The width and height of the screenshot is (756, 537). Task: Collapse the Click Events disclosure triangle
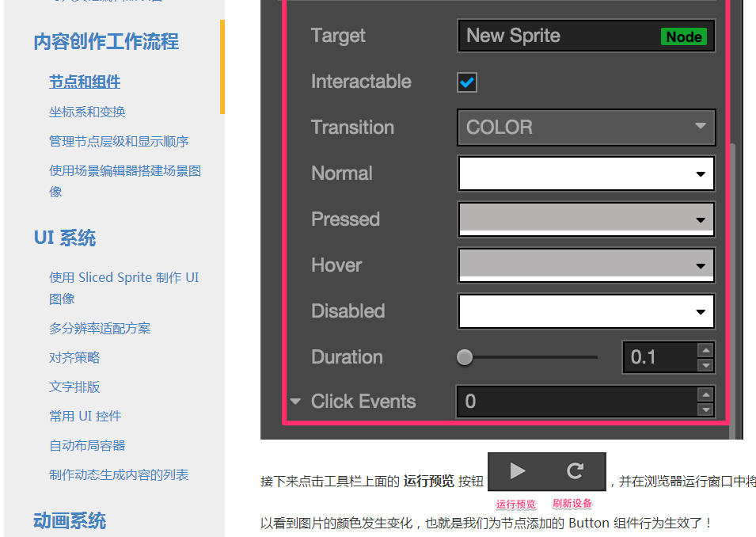(295, 402)
